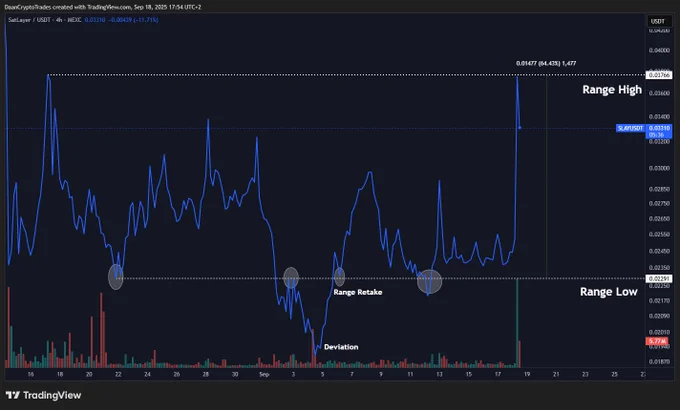Image resolution: width=680 pixels, height=410 pixels.
Task: Click the 0.01477 (64.43%) measurement label
Action: (x=546, y=63)
